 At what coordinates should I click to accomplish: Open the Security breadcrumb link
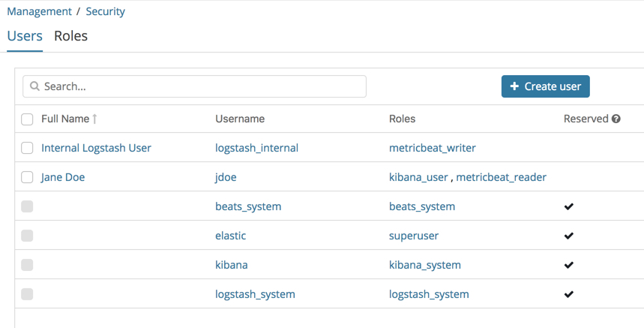(105, 12)
